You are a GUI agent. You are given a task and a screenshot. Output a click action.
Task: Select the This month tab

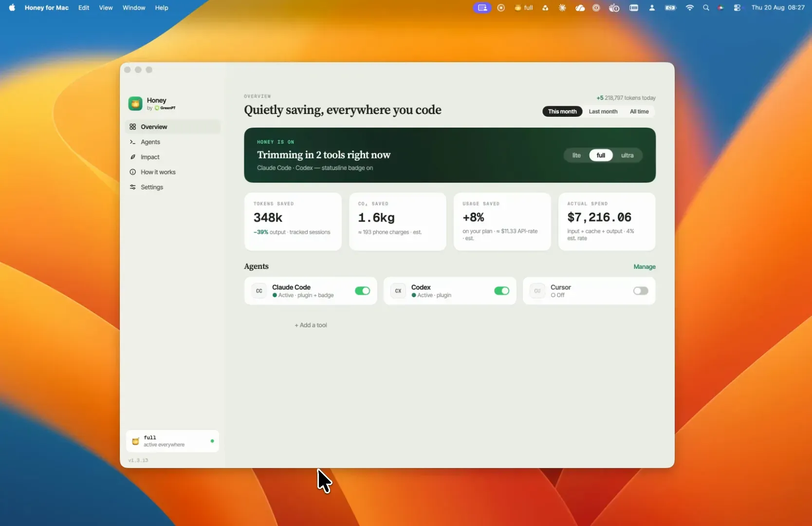pos(562,112)
